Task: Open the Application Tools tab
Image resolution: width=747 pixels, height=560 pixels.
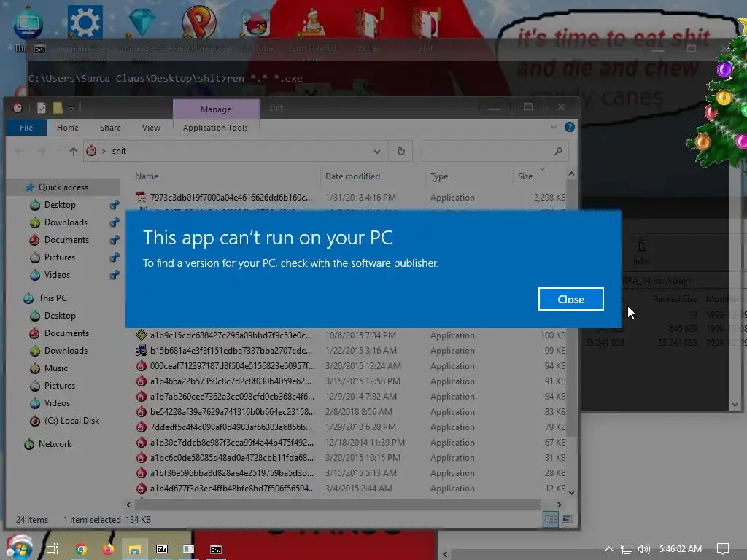Action: pyautogui.click(x=215, y=128)
